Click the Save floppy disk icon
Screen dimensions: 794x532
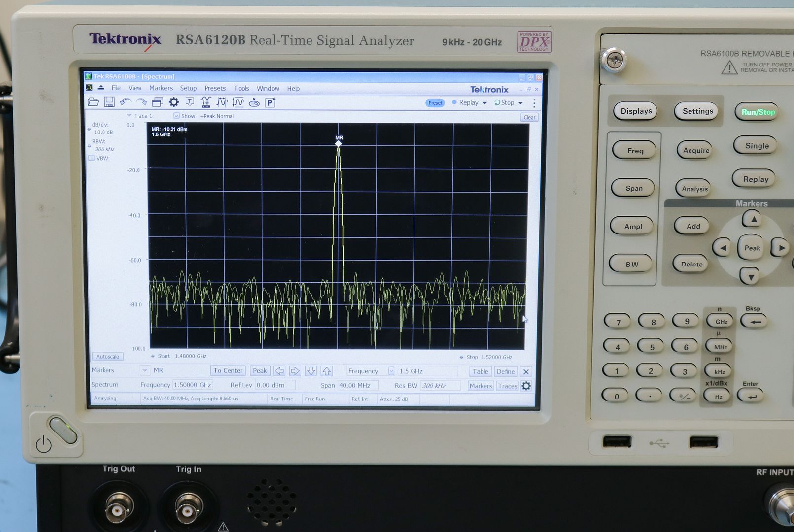[x=109, y=102]
